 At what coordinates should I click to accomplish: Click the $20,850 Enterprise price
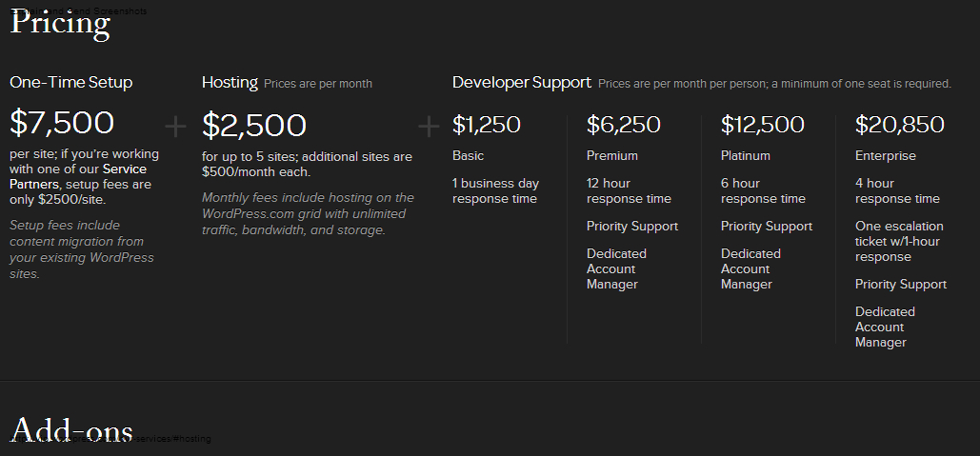click(900, 125)
